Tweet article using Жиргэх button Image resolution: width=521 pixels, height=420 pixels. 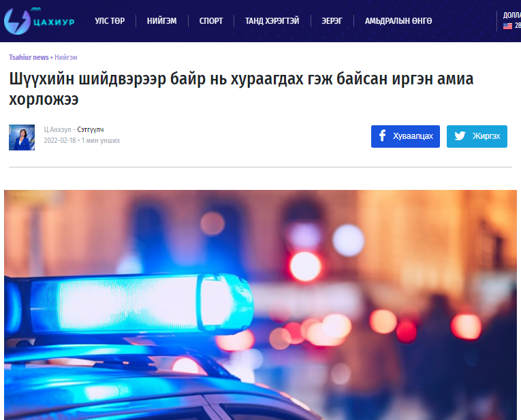[x=477, y=136]
